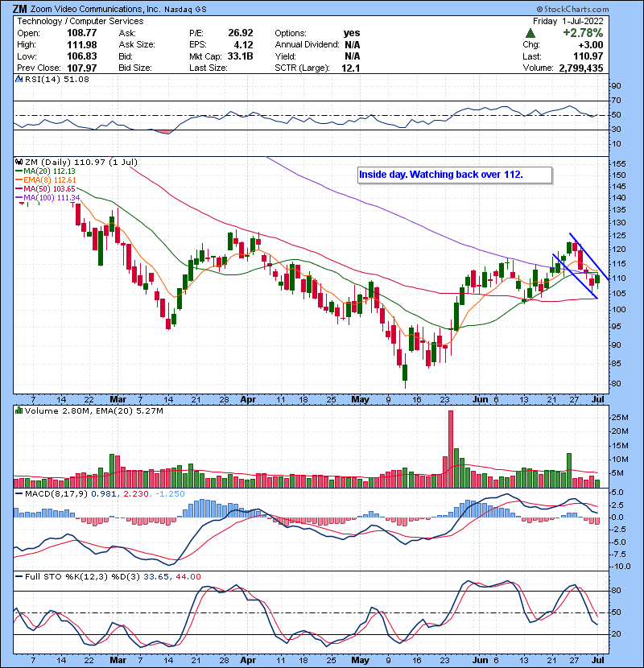
Task: Click the date Friday 1-Jul-2022
Action: [568, 21]
